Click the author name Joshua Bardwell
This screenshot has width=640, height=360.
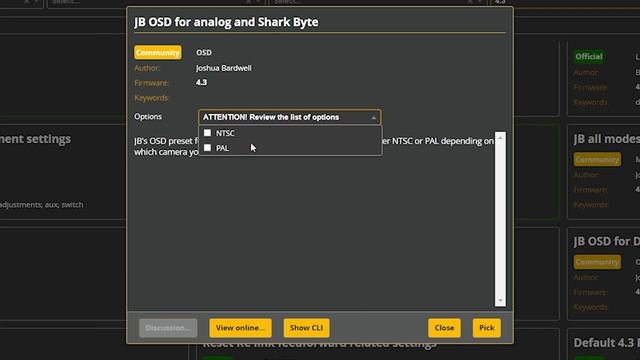tap(224, 68)
